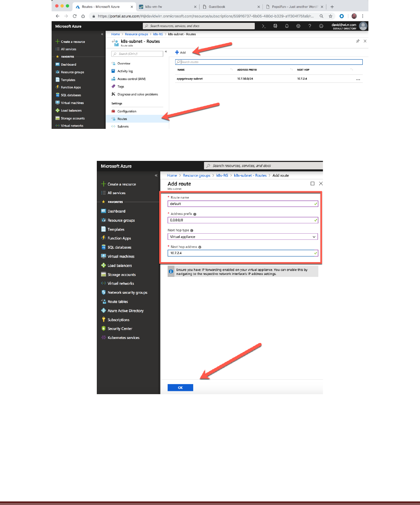The width and height of the screenshot is (420, 505).
Task: Click the browser back arrow
Action: click(x=58, y=16)
